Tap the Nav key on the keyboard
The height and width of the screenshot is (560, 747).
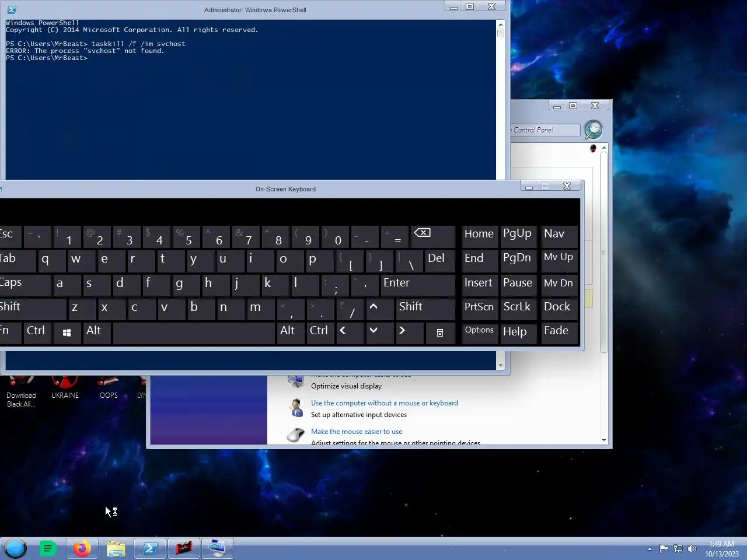tap(559, 236)
